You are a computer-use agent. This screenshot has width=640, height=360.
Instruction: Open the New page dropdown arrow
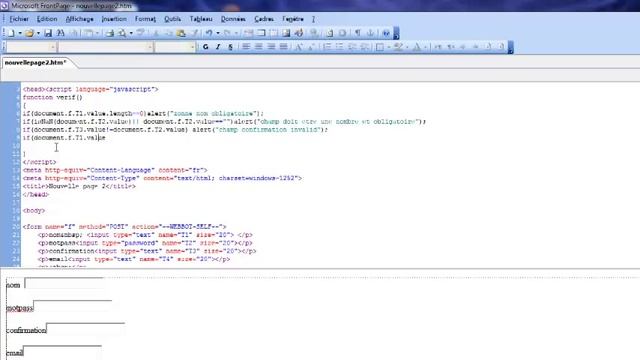coord(20,33)
